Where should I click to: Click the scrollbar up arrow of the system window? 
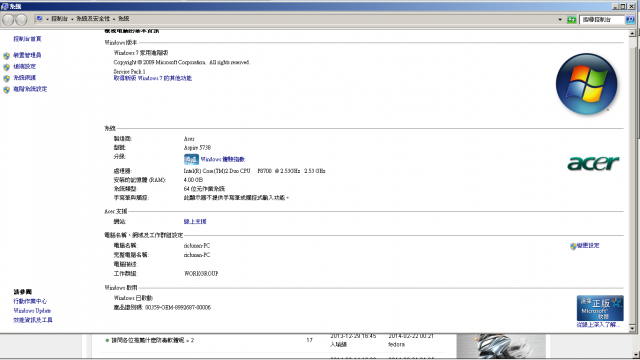pos(632,33)
